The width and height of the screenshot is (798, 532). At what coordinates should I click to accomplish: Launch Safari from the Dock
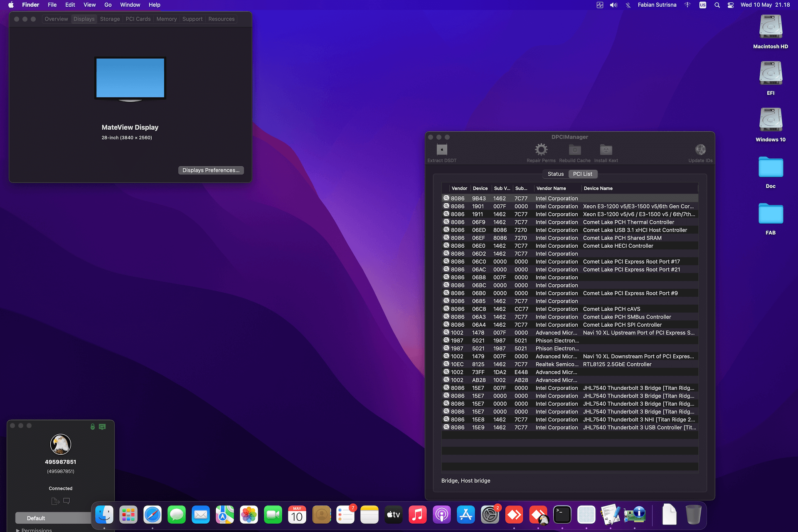[x=153, y=515]
